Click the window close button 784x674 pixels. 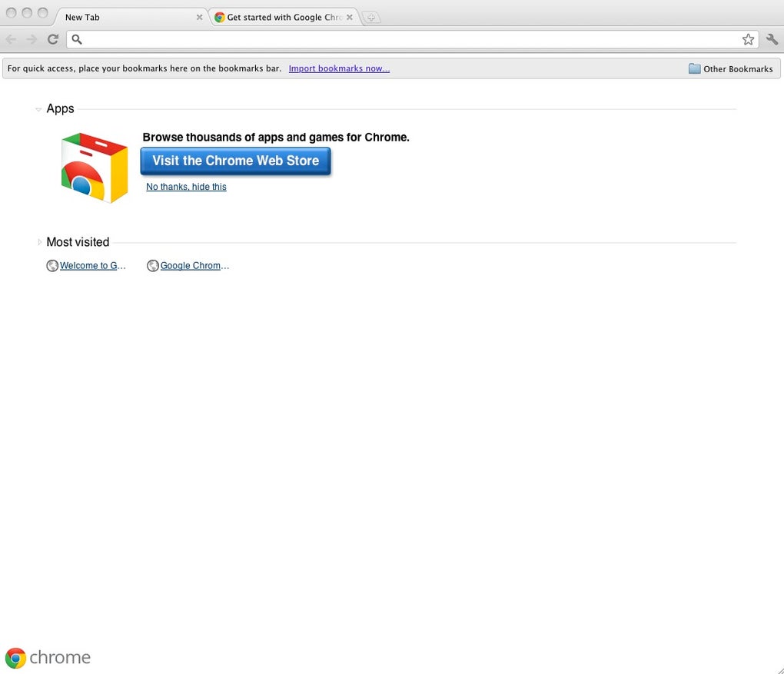click(11, 12)
